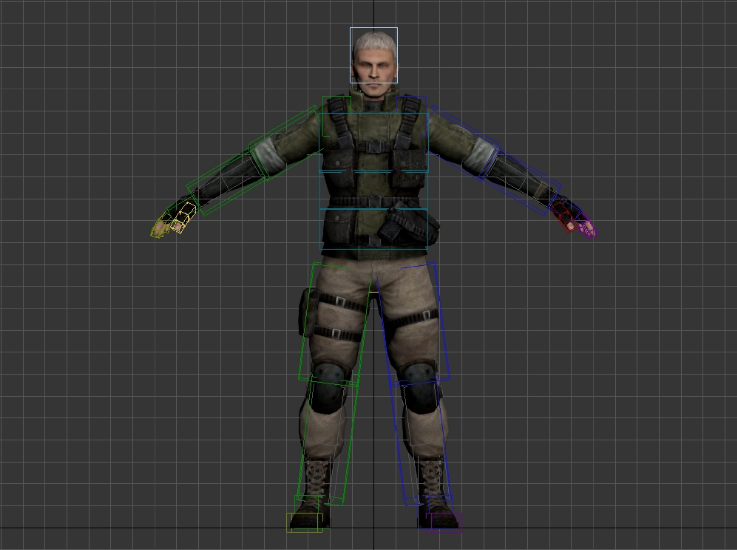Select the purple foot hitbox
This screenshot has width=737, height=550.
pos(445,522)
